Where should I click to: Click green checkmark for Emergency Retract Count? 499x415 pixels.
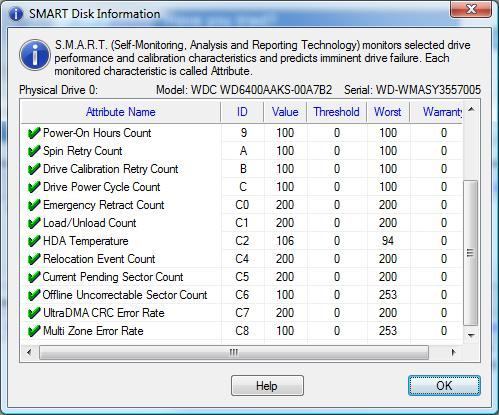pyautogui.click(x=34, y=205)
